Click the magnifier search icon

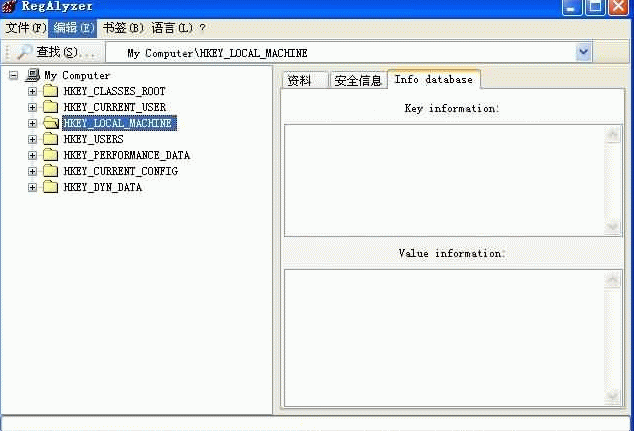tap(23, 53)
